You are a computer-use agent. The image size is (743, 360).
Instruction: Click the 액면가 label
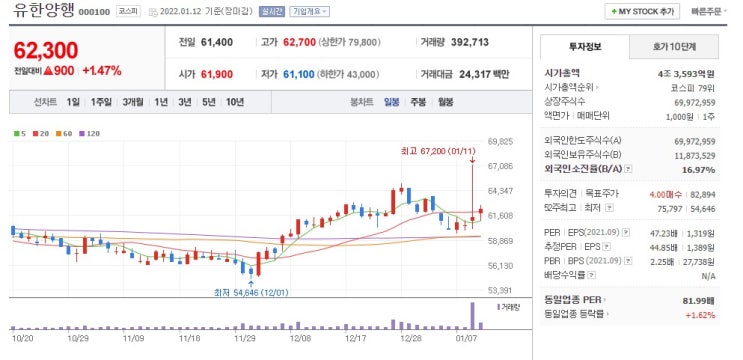558,116
